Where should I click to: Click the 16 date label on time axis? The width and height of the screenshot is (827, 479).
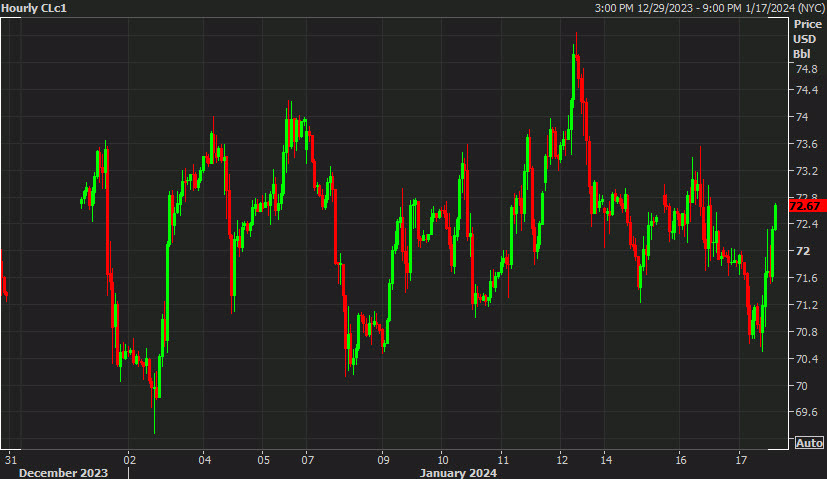pos(681,460)
